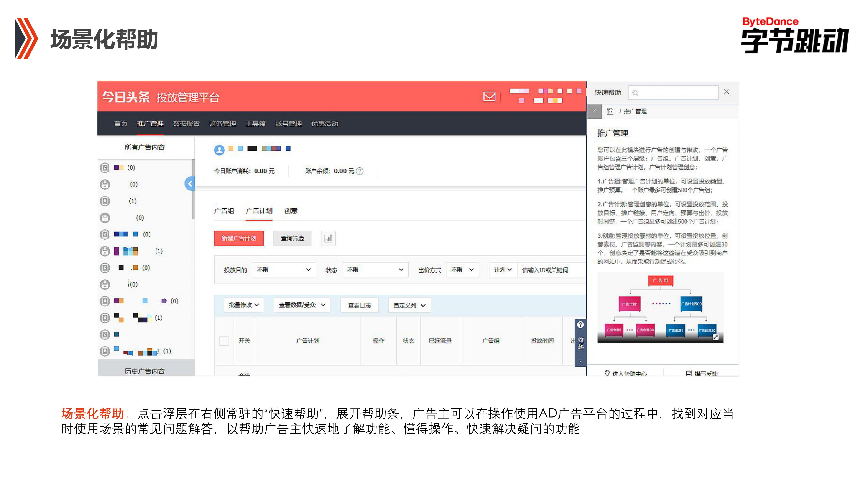This screenshot has width=868, height=488.
Task: Tick the select-all checkbox in table header
Action: 224,341
